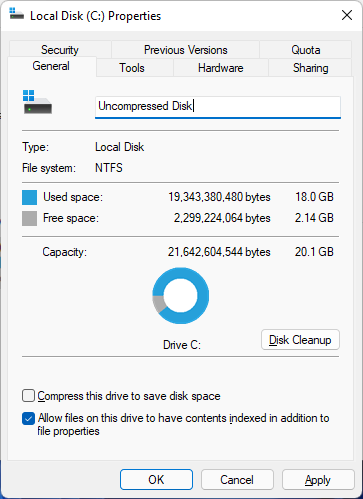Click the Windows drive icon beside the name field
Viewport: 363px width, 499px height.
click(x=37, y=102)
